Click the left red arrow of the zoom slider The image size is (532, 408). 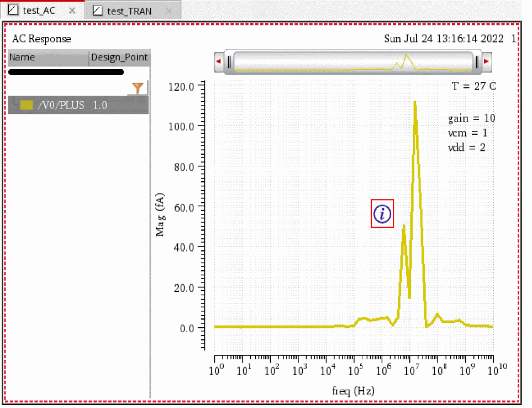pos(219,61)
